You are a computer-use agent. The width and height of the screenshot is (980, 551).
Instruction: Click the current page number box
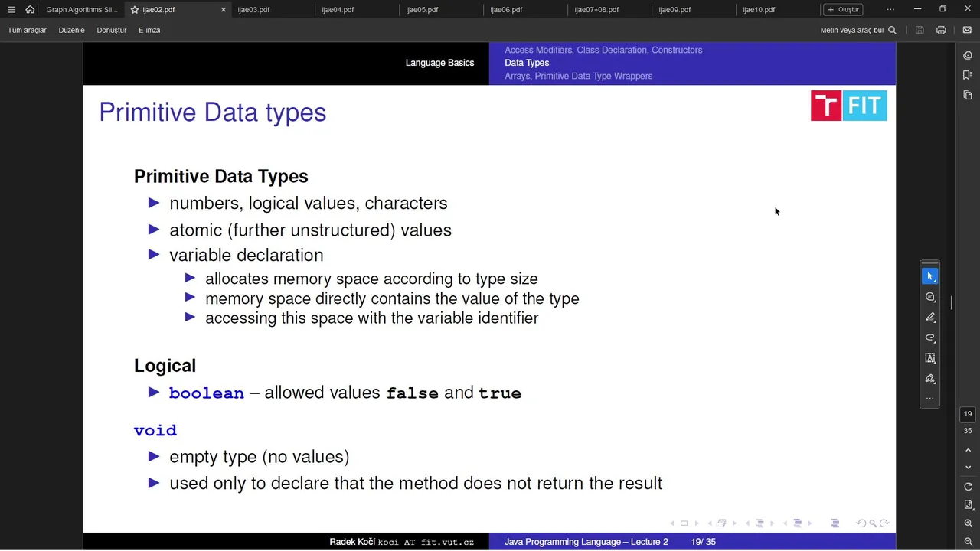pos(968,414)
